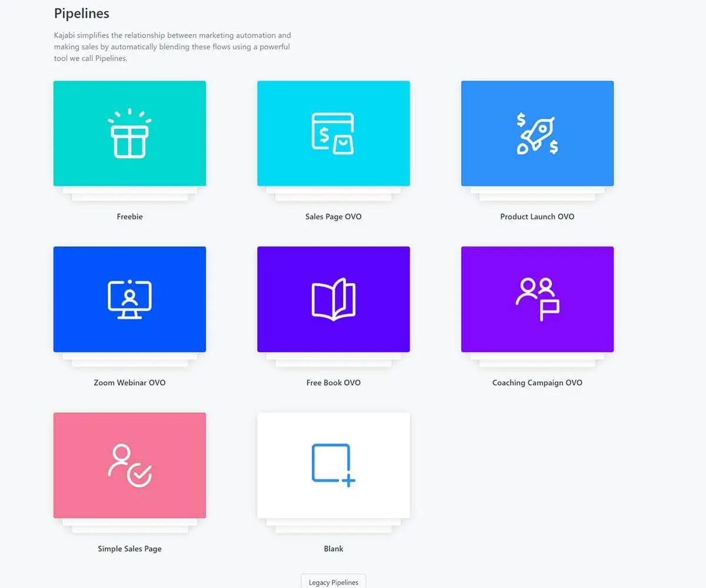Choose the Product Launch OVO label

[537, 216]
